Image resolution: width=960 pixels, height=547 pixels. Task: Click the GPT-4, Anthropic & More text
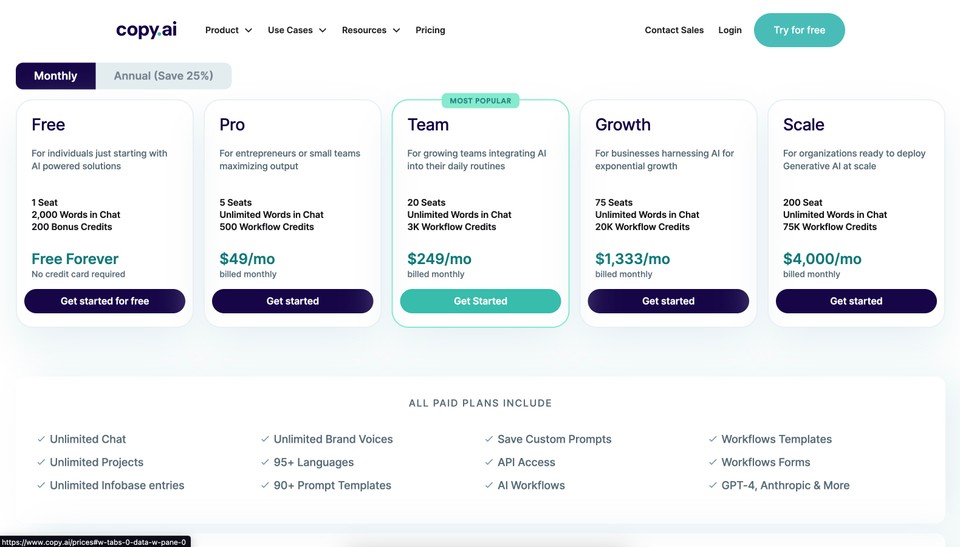786,485
